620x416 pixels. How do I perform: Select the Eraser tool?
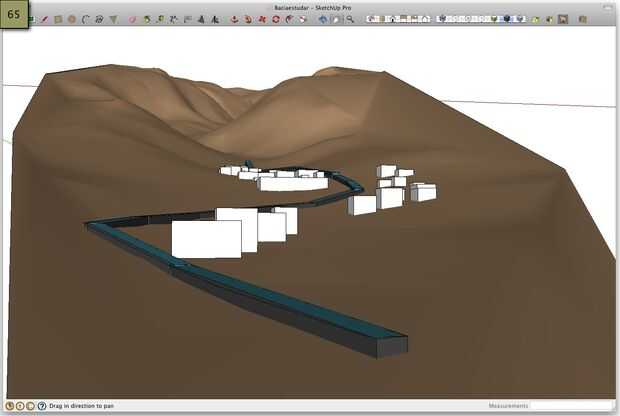(x=132, y=19)
